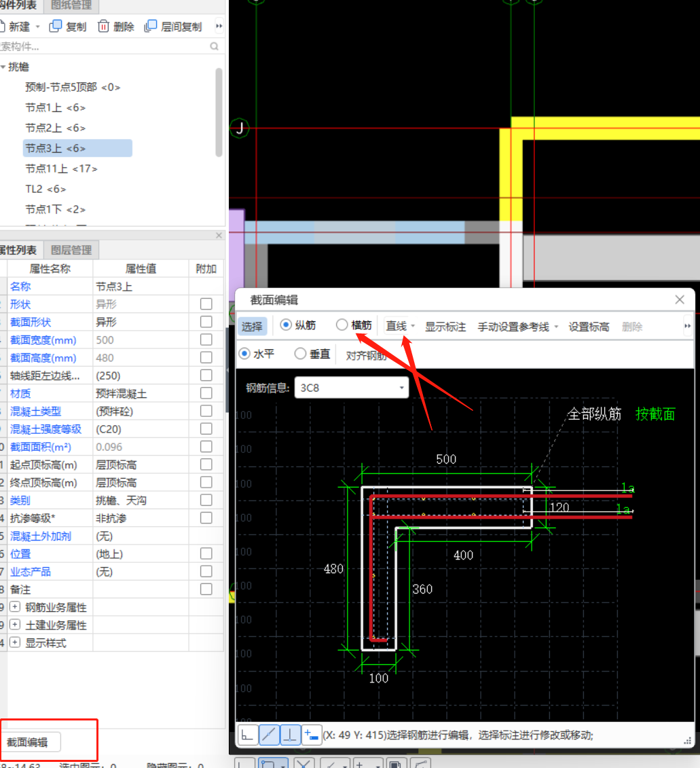Click 显示标注 in section editor toolbar
This screenshot has height=768, width=700.
point(445,327)
